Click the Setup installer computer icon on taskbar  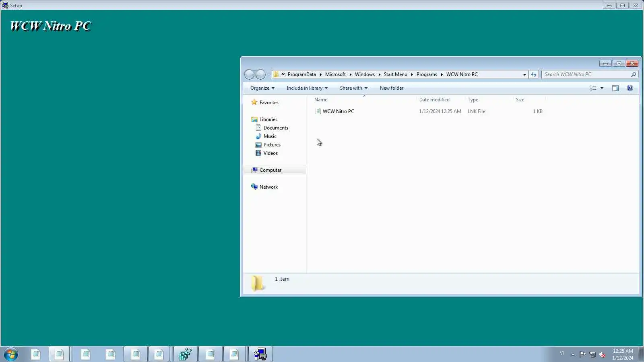pos(260,354)
